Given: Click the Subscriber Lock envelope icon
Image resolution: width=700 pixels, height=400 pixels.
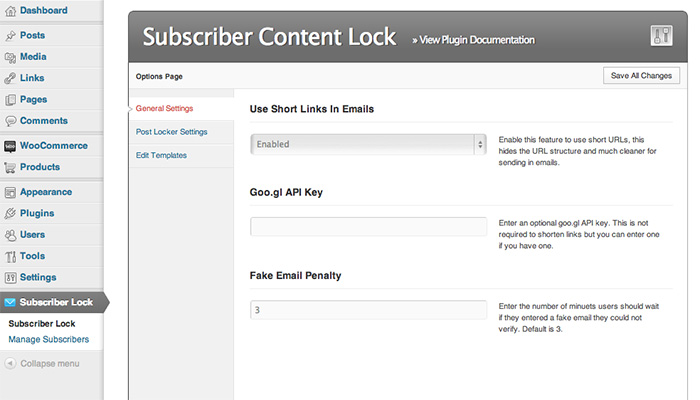Looking at the screenshot, I should tap(10, 302).
